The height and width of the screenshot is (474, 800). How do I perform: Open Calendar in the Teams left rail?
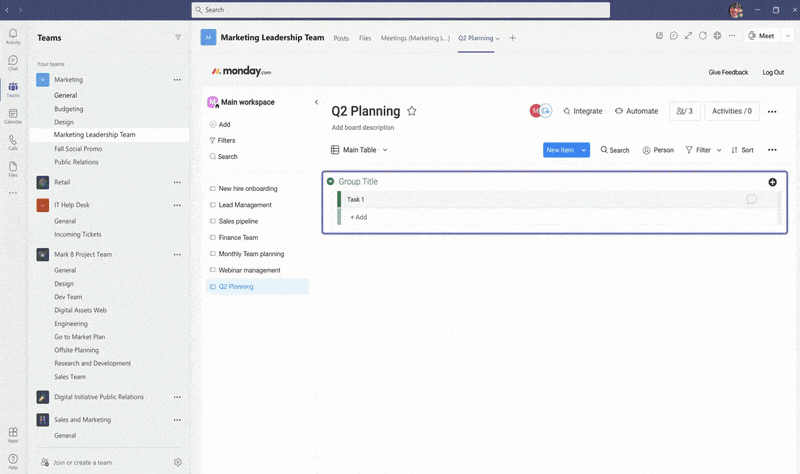(13, 115)
